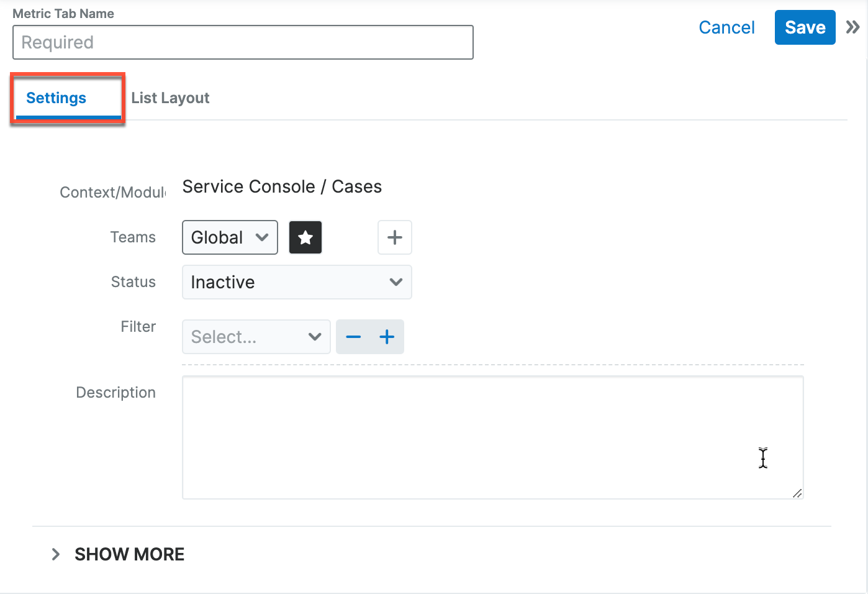
Task: Switch to the List Layout tab
Action: point(170,98)
